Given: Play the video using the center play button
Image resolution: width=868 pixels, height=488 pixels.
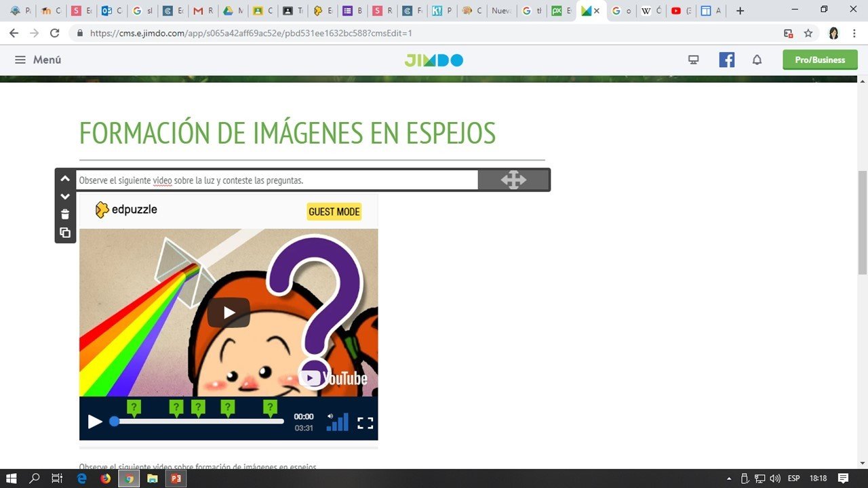Looking at the screenshot, I should tap(229, 312).
